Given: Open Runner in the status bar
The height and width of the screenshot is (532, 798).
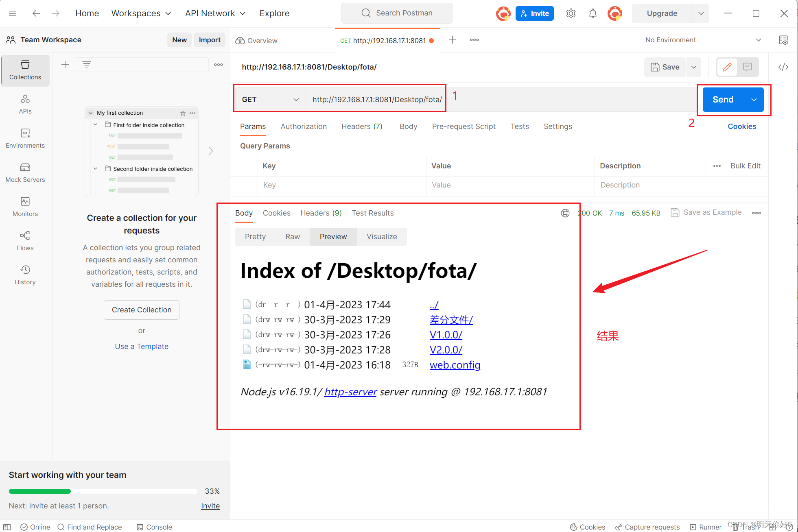Looking at the screenshot, I should [x=706, y=527].
